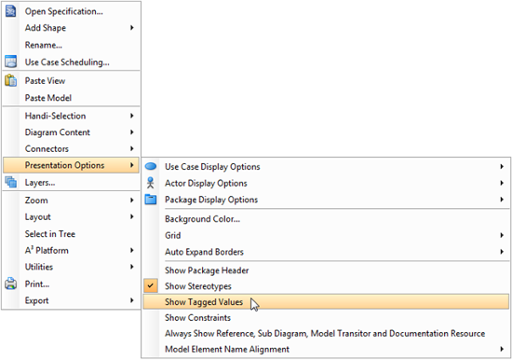Click the Print printer icon

[x=11, y=284]
